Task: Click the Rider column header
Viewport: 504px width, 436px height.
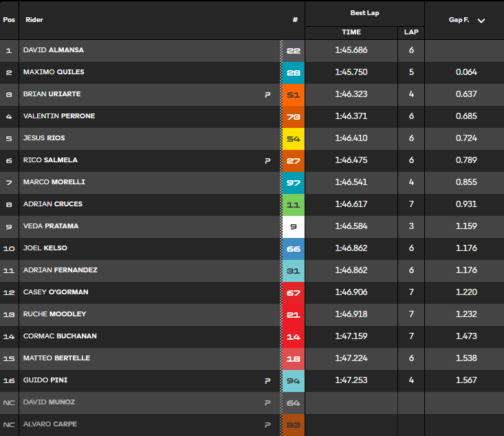Action: 34,20
